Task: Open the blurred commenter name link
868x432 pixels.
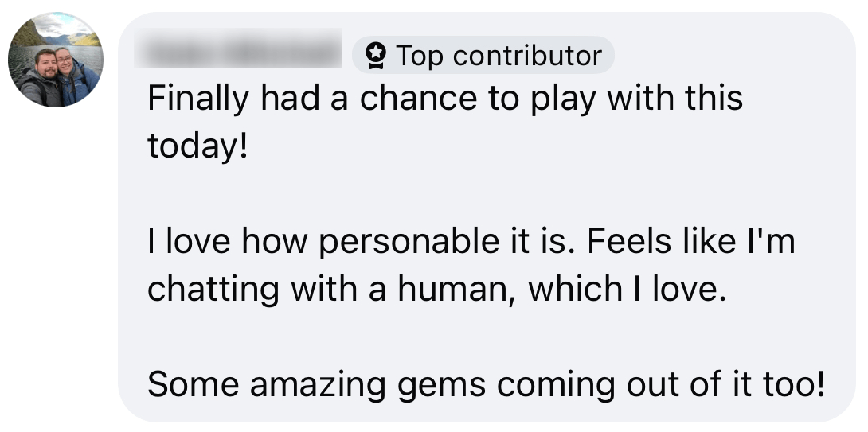Action: click(238, 49)
